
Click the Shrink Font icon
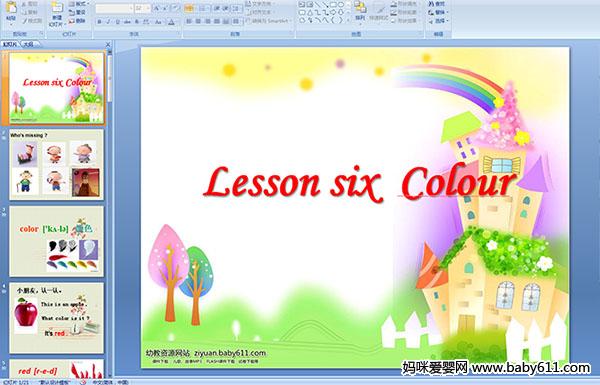tap(165, 8)
